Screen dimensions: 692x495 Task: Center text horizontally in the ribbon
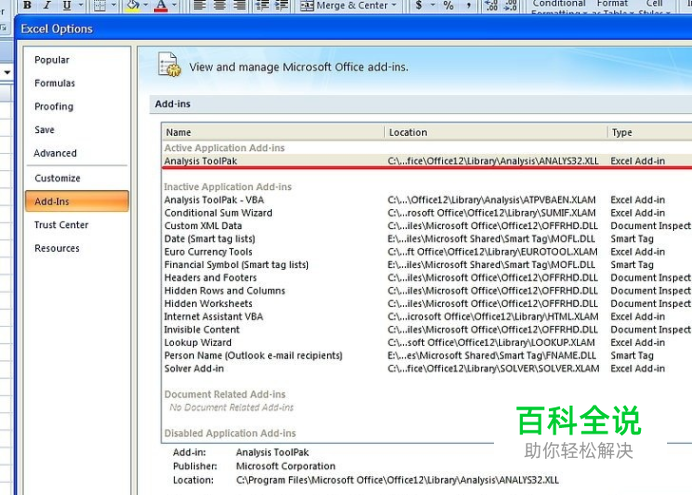(219, 5)
